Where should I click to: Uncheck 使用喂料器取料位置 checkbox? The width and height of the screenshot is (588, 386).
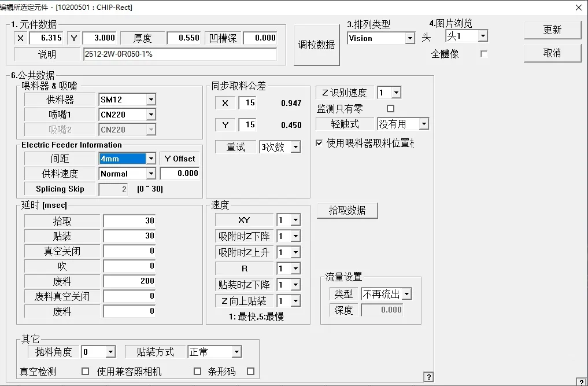[320, 143]
